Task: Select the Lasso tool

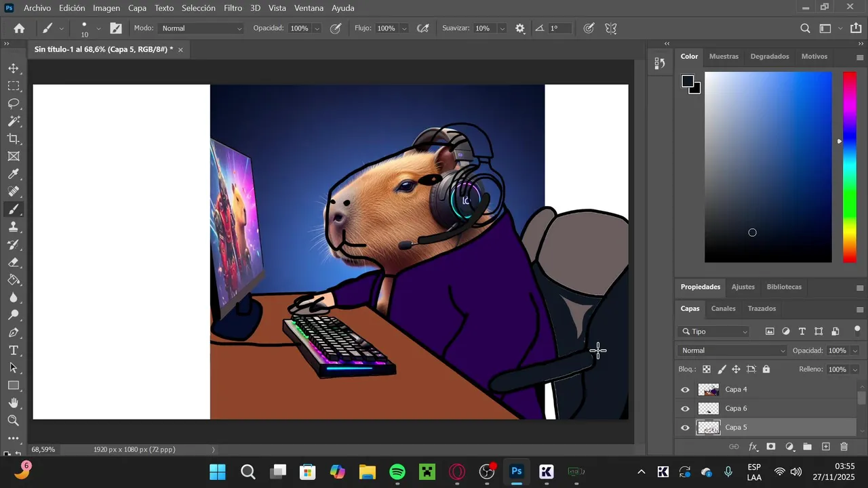Action: 14,104
